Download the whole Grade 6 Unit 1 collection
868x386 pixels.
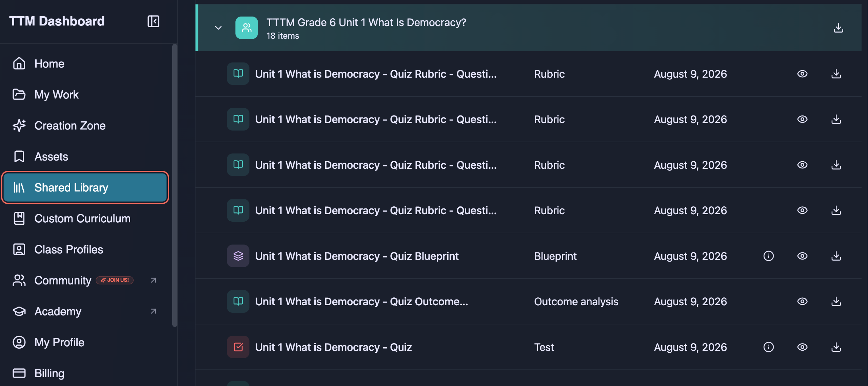(x=839, y=28)
